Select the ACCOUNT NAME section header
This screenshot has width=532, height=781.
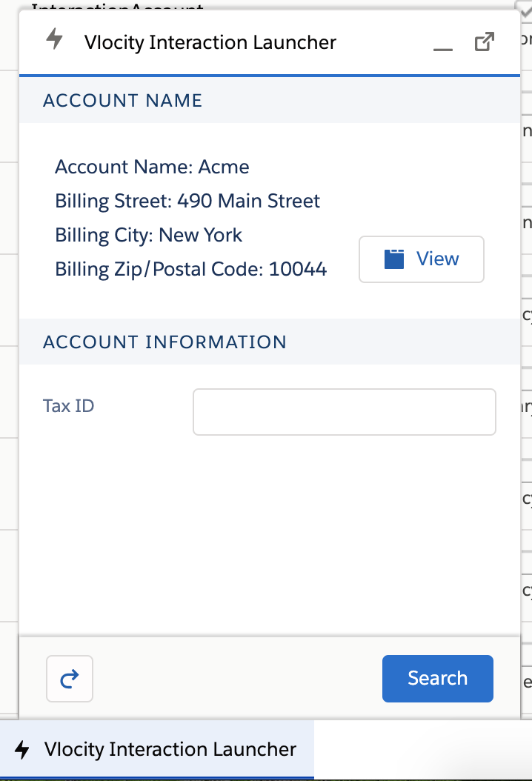click(x=270, y=100)
